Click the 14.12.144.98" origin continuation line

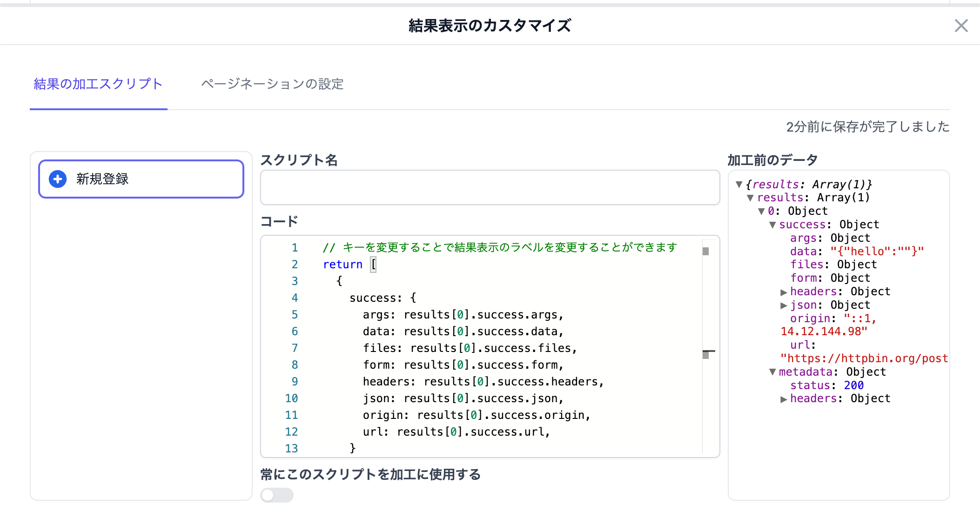[824, 331]
